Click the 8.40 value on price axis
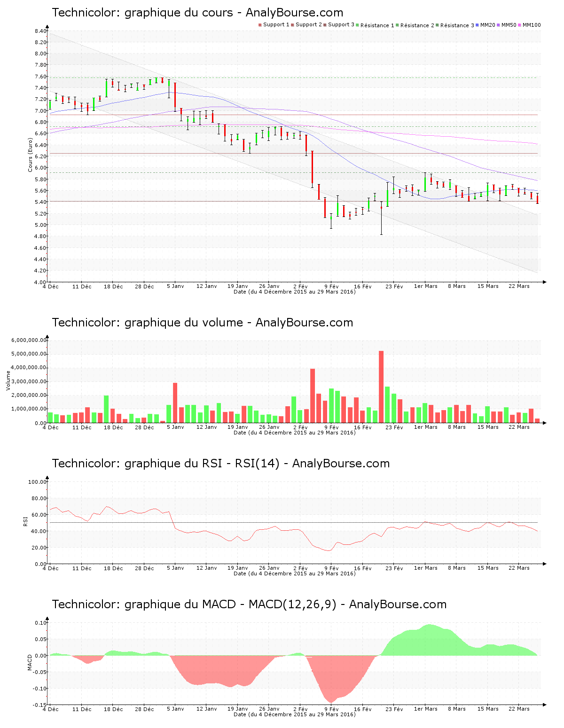This screenshot has height=728, width=564. [40, 31]
